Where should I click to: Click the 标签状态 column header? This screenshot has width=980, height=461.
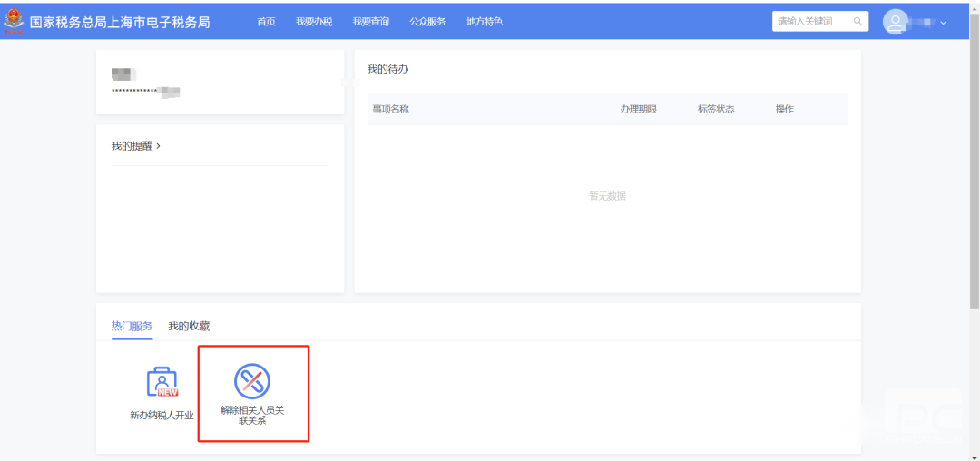click(716, 110)
